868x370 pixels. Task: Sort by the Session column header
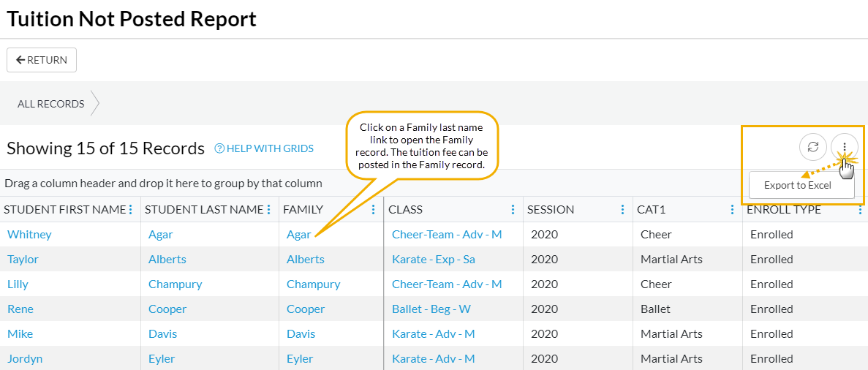coord(551,210)
